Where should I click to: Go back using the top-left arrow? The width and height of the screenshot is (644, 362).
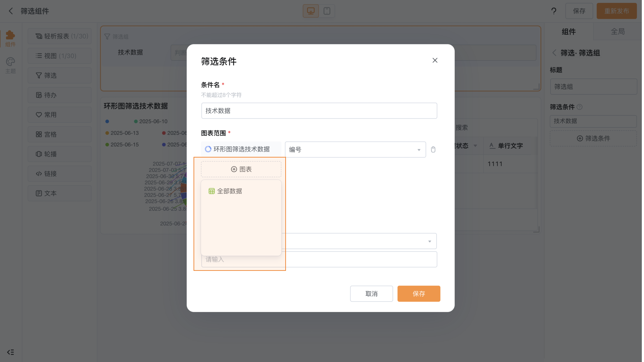pos(11,11)
